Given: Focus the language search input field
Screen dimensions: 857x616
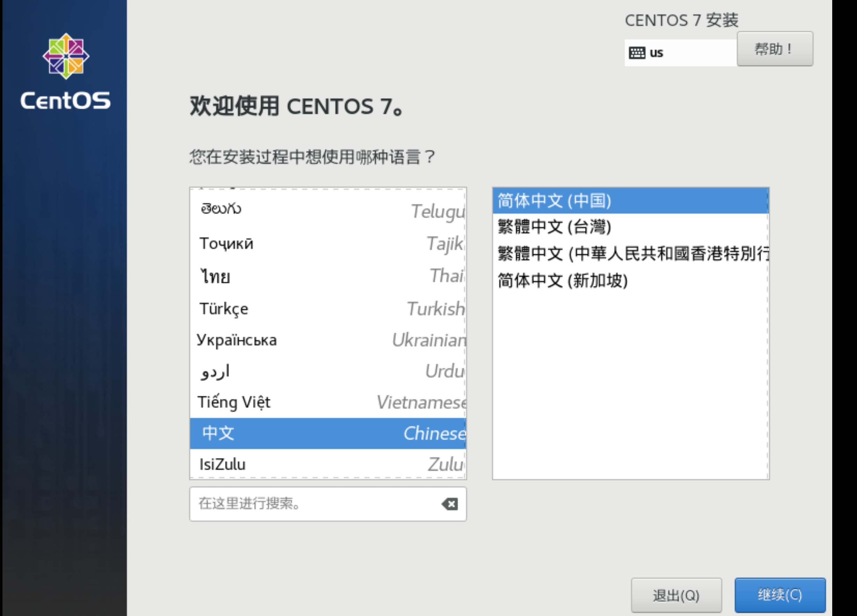Looking at the screenshot, I should point(313,504).
